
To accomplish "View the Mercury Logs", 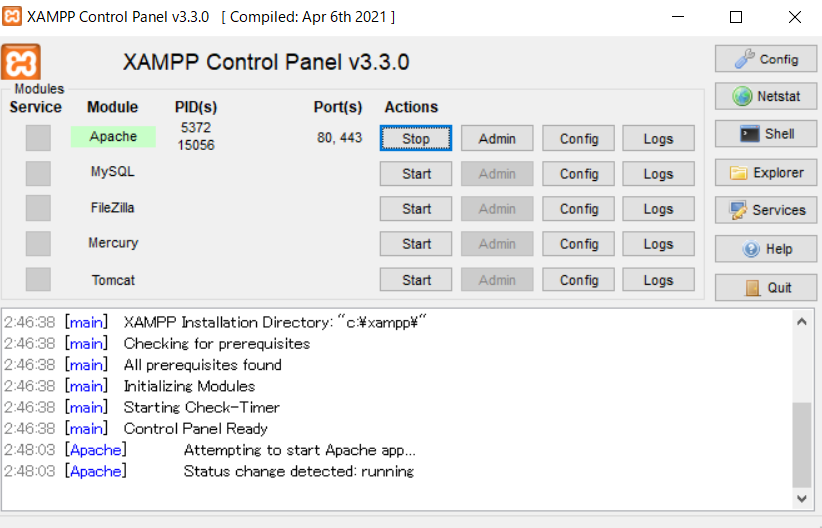I will point(658,244).
